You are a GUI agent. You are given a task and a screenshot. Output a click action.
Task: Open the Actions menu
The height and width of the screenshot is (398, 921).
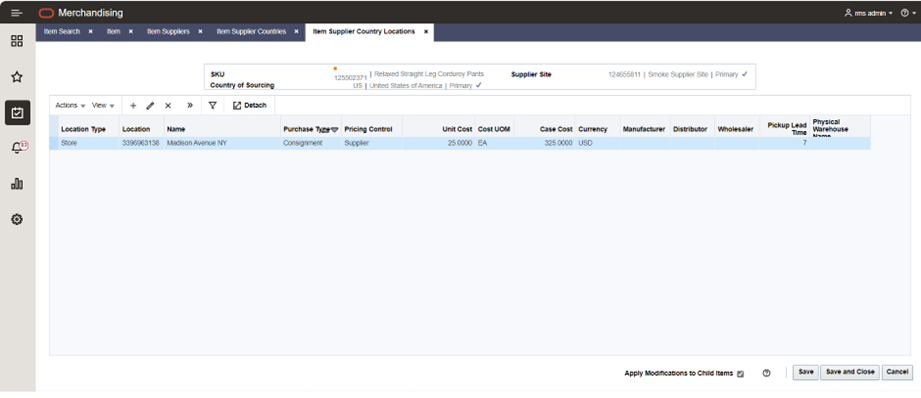point(70,106)
